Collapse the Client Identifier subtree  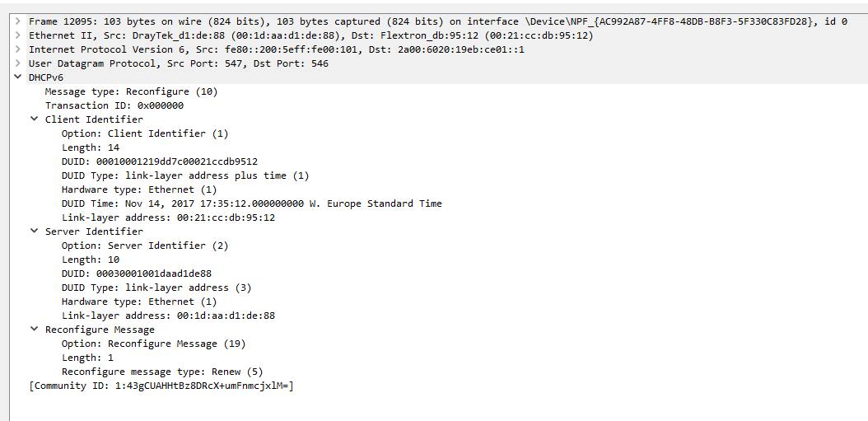point(35,119)
